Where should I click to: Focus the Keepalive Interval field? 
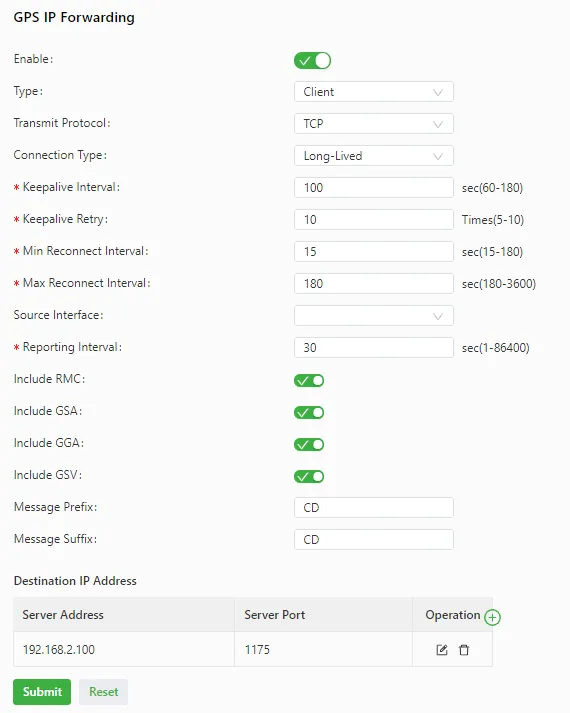click(374, 188)
